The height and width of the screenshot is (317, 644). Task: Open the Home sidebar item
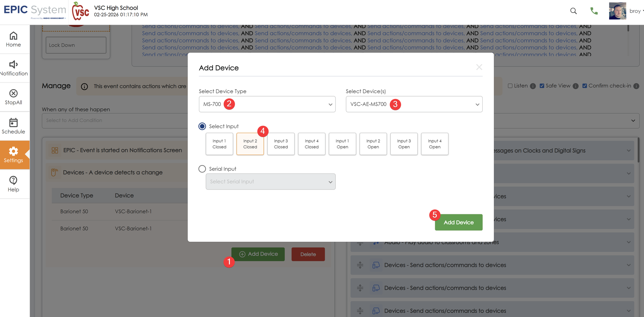[13, 39]
